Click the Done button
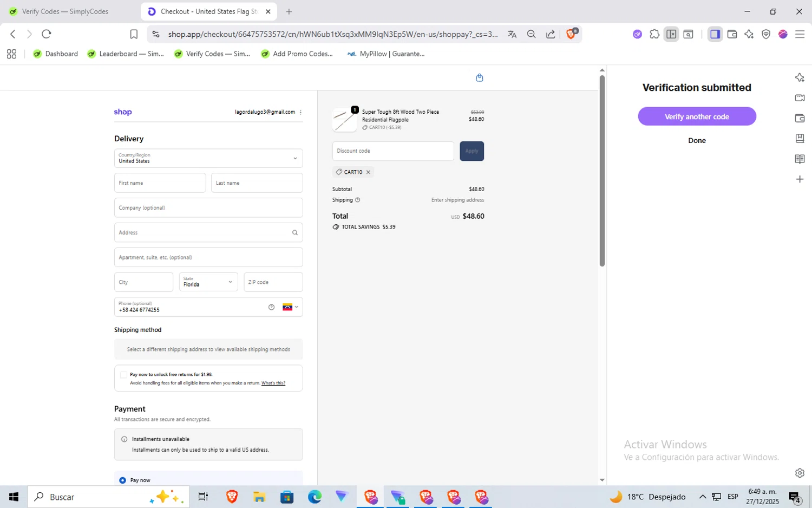812x508 pixels. point(697,140)
